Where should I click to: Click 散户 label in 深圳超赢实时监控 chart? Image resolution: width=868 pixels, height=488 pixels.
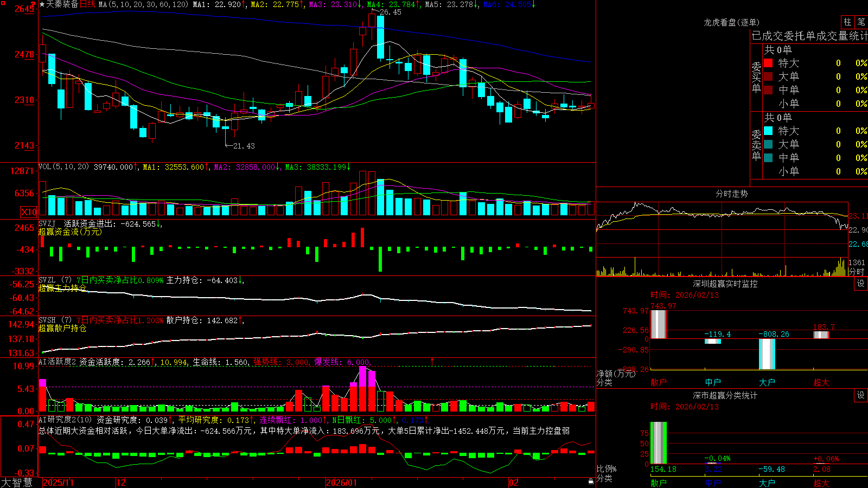tap(659, 382)
